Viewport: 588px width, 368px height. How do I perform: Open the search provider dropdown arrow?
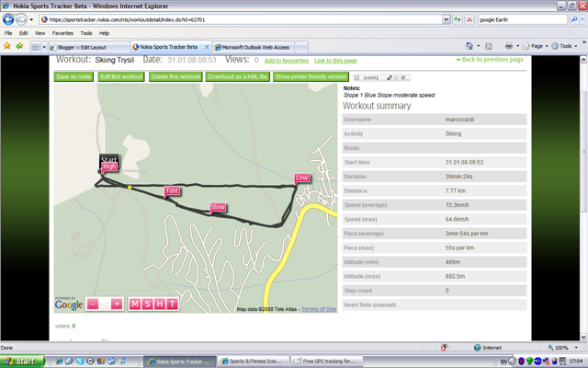(582, 19)
